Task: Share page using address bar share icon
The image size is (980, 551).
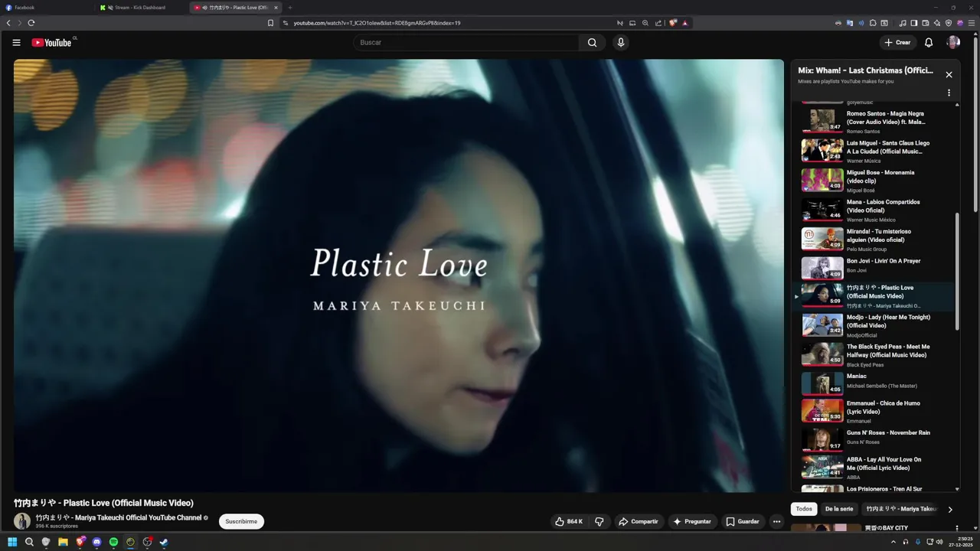Action: (x=658, y=23)
